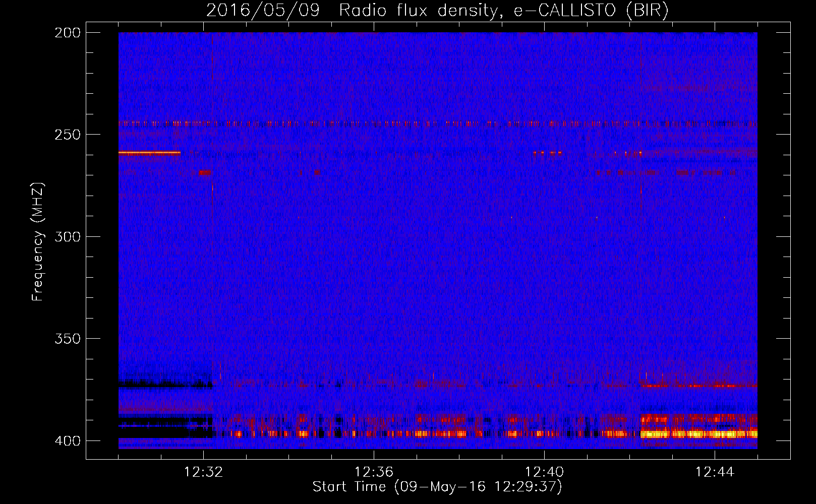Click the solid orange line near 259 MHz
The width and height of the screenshot is (816, 504).
click(x=149, y=152)
